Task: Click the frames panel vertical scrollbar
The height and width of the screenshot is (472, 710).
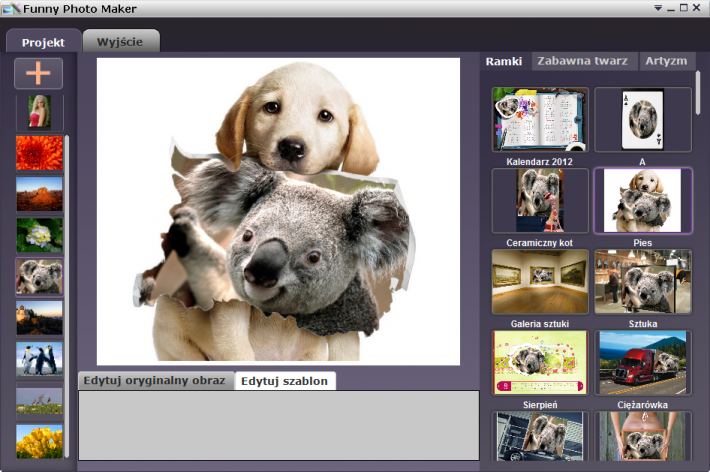Action: [x=698, y=92]
